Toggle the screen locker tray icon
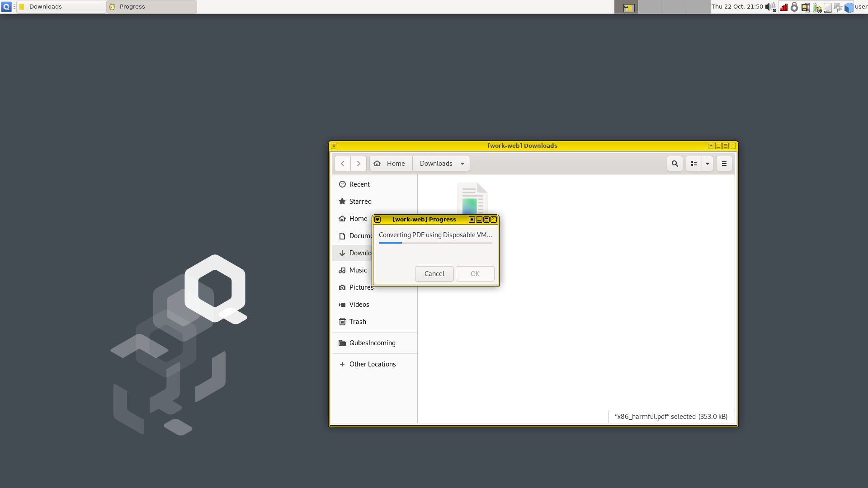Screen dimensions: 868x488 [x=794, y=7]
